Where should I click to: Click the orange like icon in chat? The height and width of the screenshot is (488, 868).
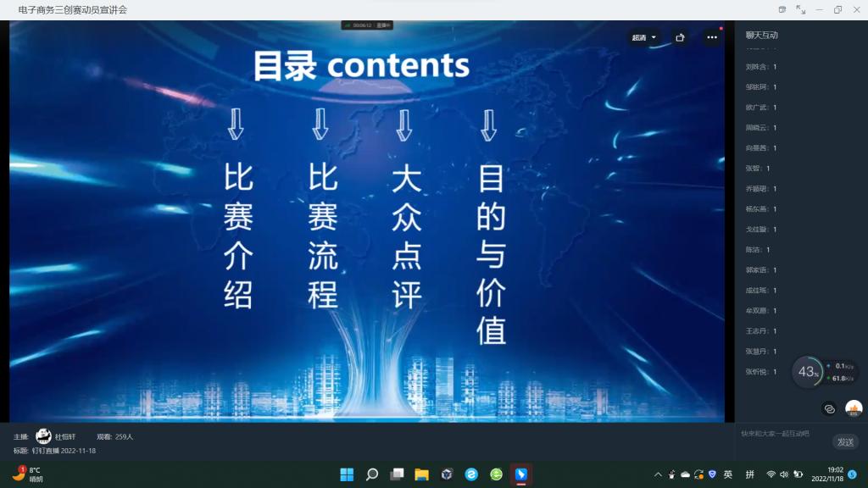coord(854,408)
